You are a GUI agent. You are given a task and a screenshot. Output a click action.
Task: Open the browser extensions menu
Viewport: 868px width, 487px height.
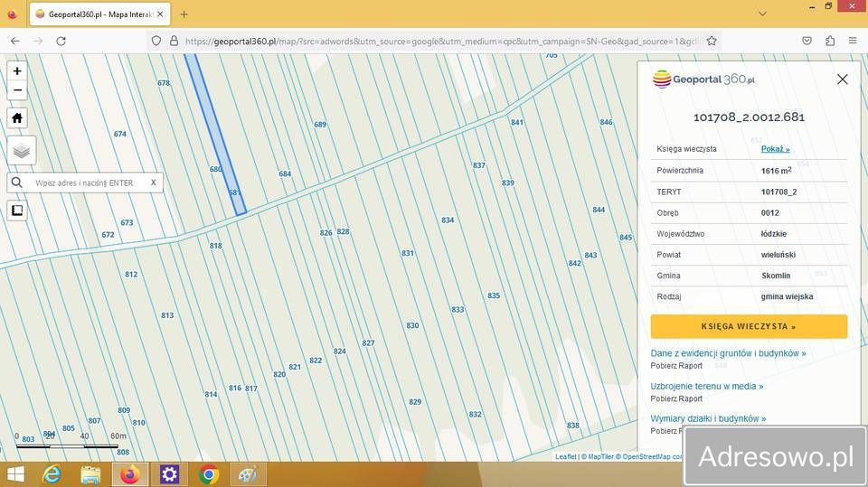pyautogui.click(x=830, y=41)
